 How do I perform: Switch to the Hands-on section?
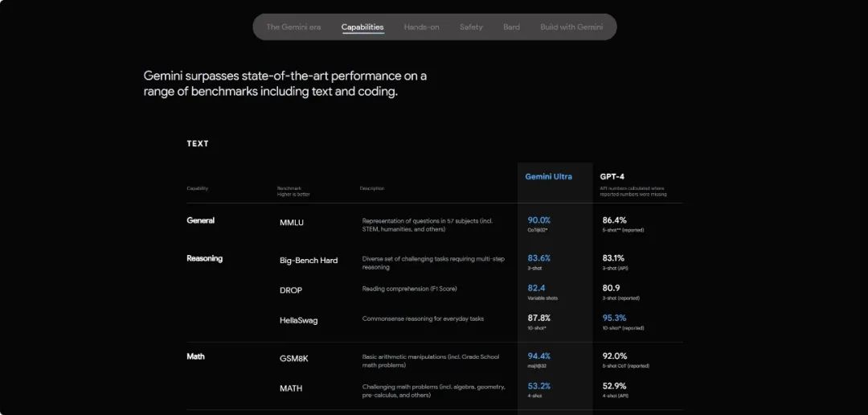pos(421,27)
